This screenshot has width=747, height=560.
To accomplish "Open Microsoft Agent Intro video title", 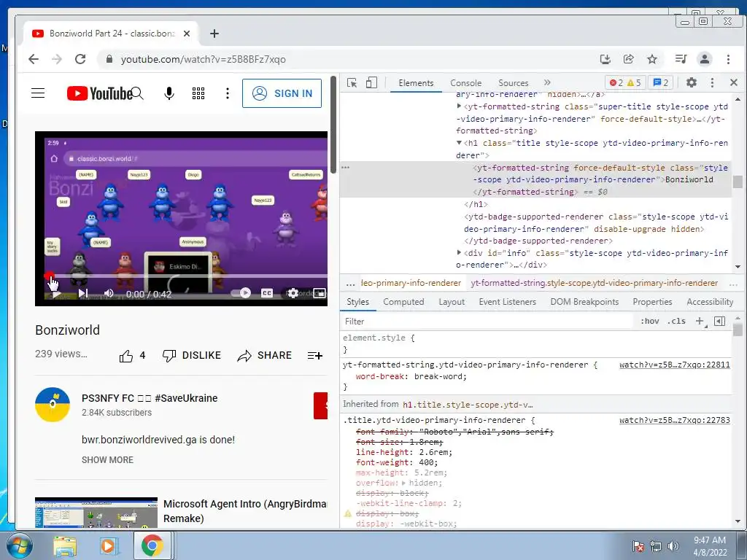I will (x=245, y=511).
